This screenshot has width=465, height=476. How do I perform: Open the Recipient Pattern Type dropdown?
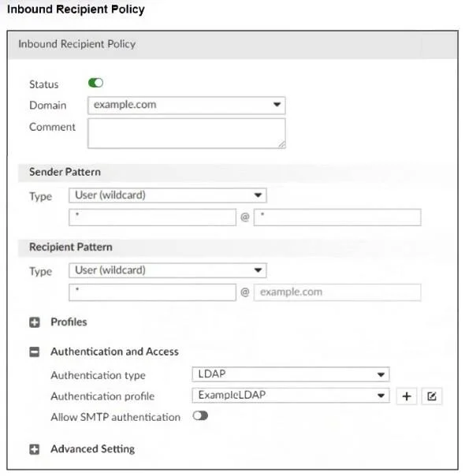tap(168, 270)
